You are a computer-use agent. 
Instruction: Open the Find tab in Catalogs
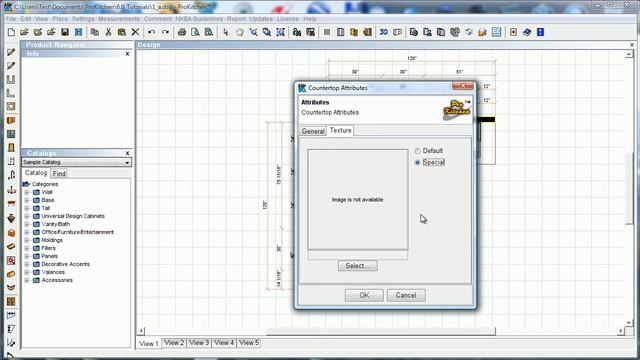pyautogui.click(x=59, y=173)
